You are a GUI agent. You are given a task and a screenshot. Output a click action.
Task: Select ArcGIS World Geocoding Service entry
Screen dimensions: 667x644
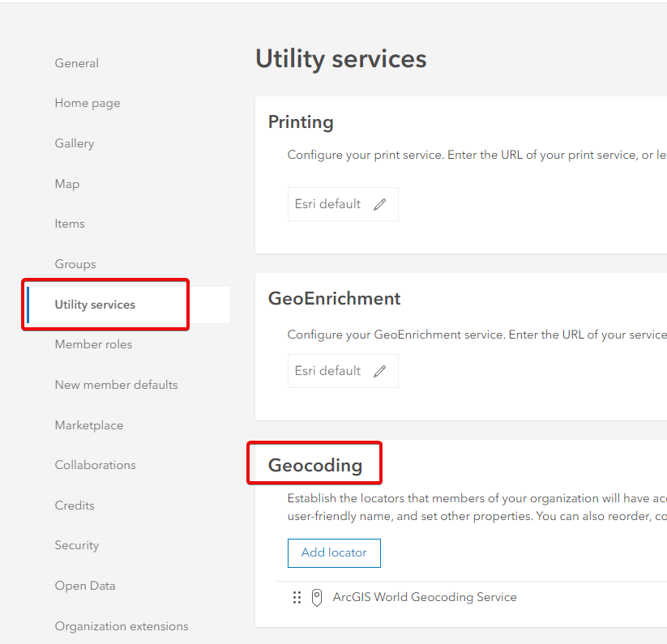click(424, 598)
